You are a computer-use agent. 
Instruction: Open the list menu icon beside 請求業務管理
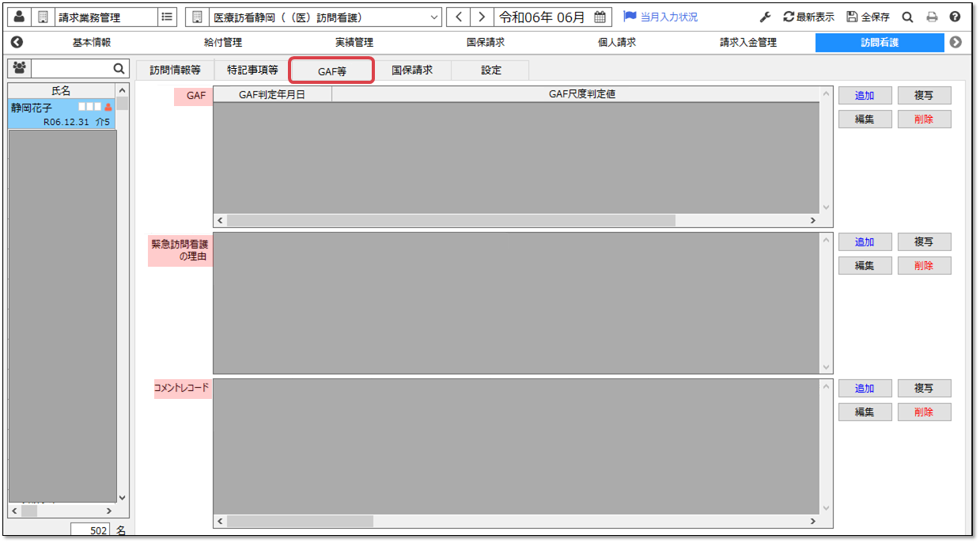[167, 17]
